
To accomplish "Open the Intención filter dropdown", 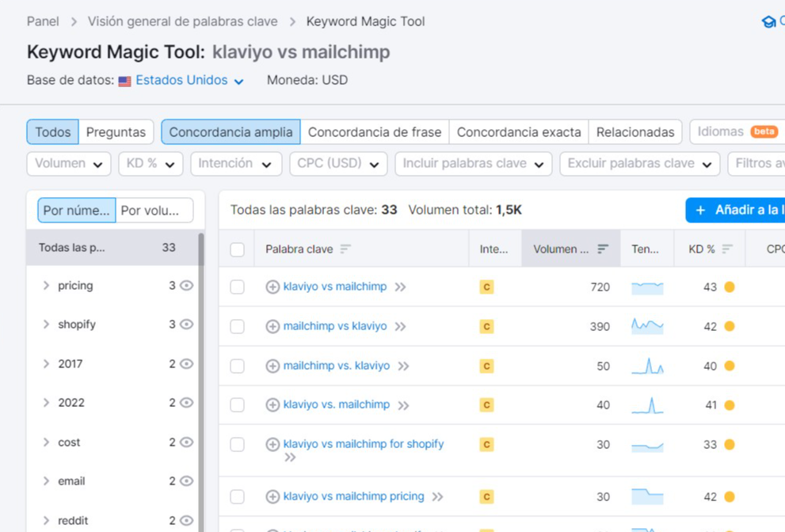I will coord(236,164).
